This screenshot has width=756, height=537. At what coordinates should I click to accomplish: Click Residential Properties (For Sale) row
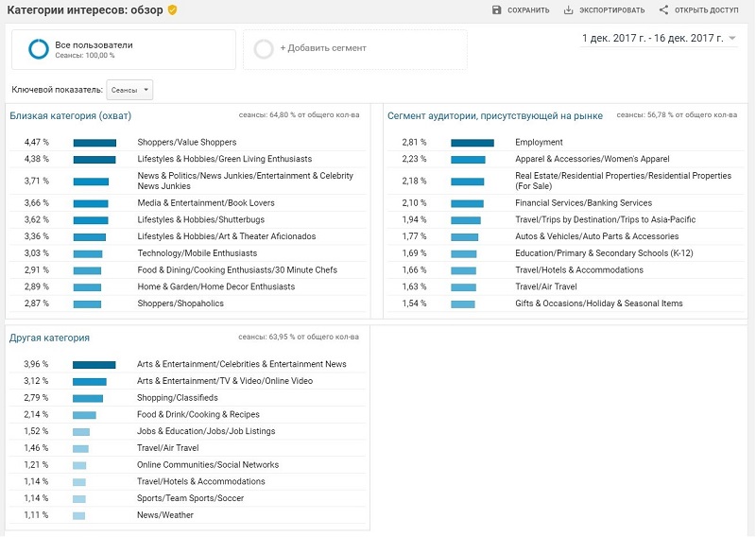pyautogui.click(x=565, y=181)
